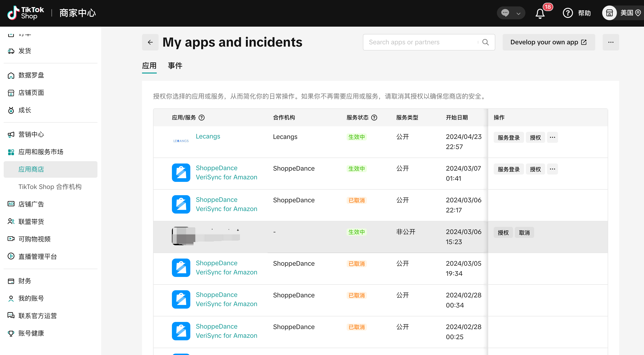
Task: Open 应用和服务市场 in sidebar
Action: point(40,152)
